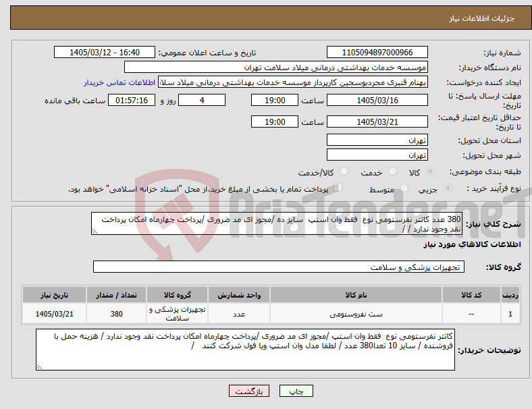
Task: Click the تاریخ نیاز column header
Action: click(x=54, y=295)
